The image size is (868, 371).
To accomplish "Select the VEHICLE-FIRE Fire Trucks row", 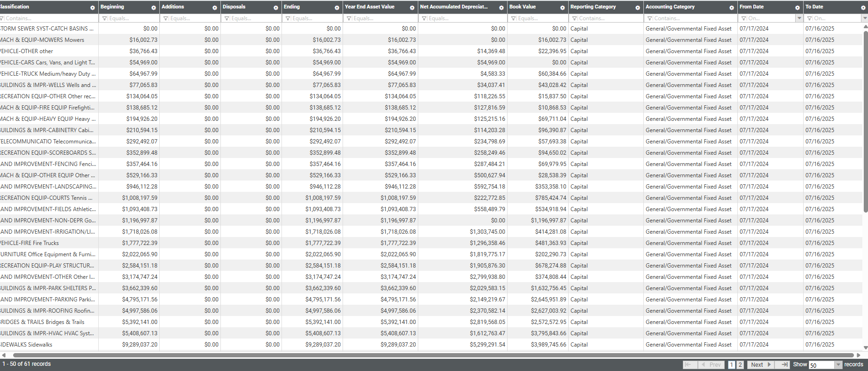I will pyautogui.click(x=431, y=243).
